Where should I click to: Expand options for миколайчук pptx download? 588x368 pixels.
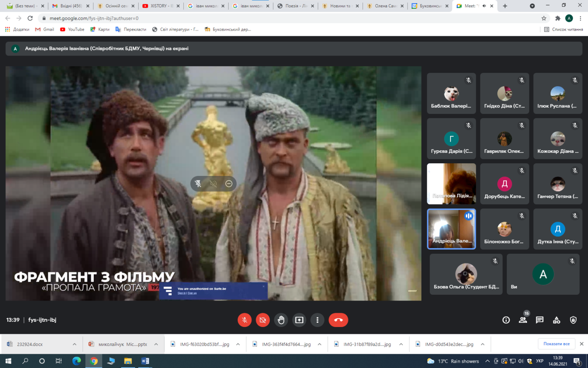pos(156,344)
